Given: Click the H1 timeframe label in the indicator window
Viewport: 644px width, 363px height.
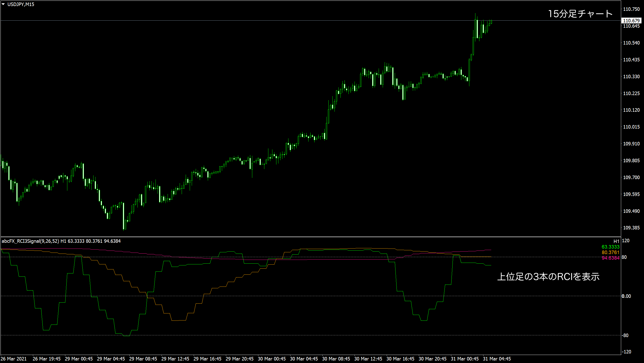Looking at the screenshot, I should pos(616,241).
